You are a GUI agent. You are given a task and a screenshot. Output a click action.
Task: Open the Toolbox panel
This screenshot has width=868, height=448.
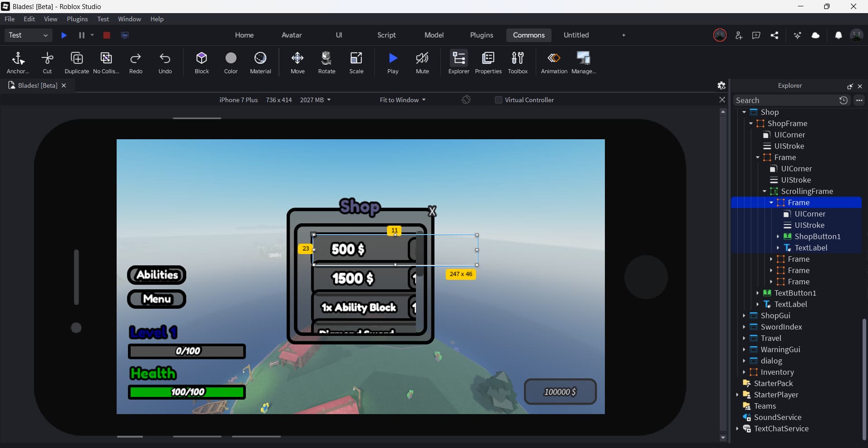coord(518,62)
